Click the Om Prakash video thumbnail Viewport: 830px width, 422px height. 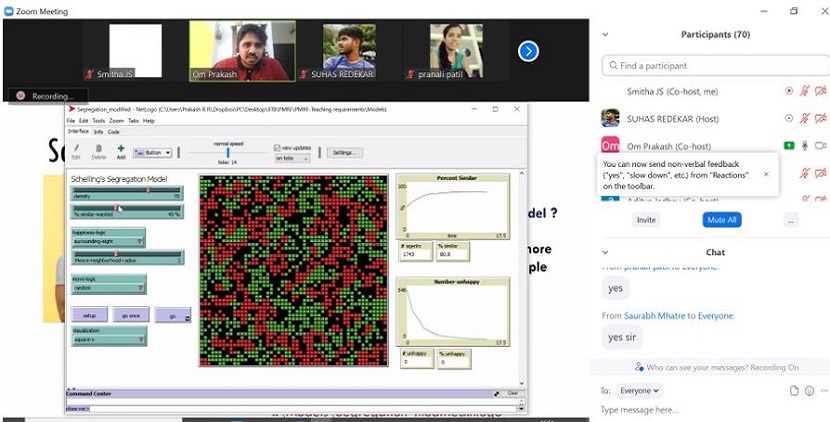point(242,51)
